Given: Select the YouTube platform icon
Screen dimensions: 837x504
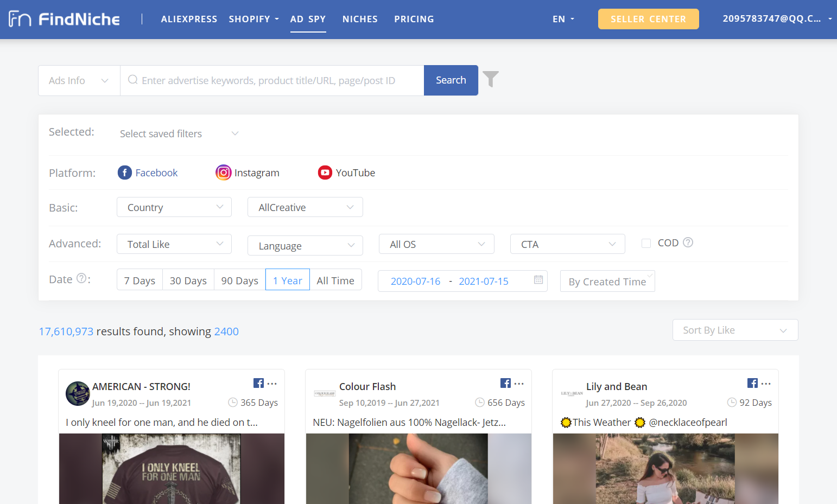Looking at the screenshot, I should pyautogui.click(x=325, y=173).
